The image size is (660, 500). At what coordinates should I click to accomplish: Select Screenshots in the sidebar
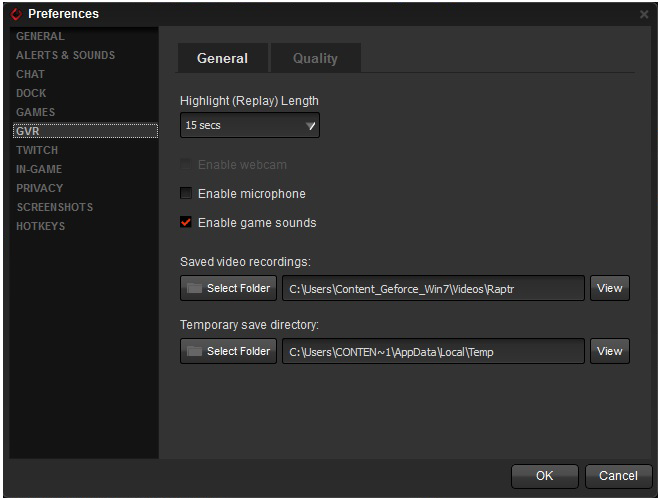[x=54, y=207]
